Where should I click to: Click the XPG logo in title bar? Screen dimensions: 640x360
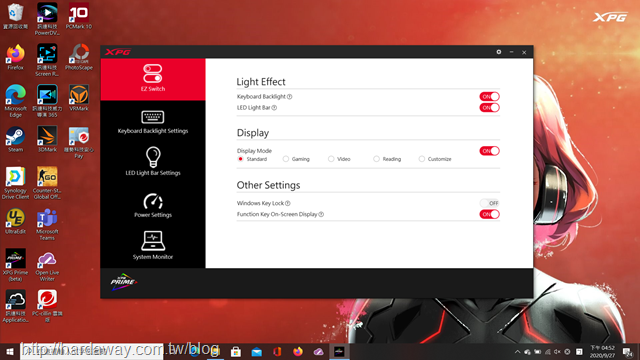(118, 52)
